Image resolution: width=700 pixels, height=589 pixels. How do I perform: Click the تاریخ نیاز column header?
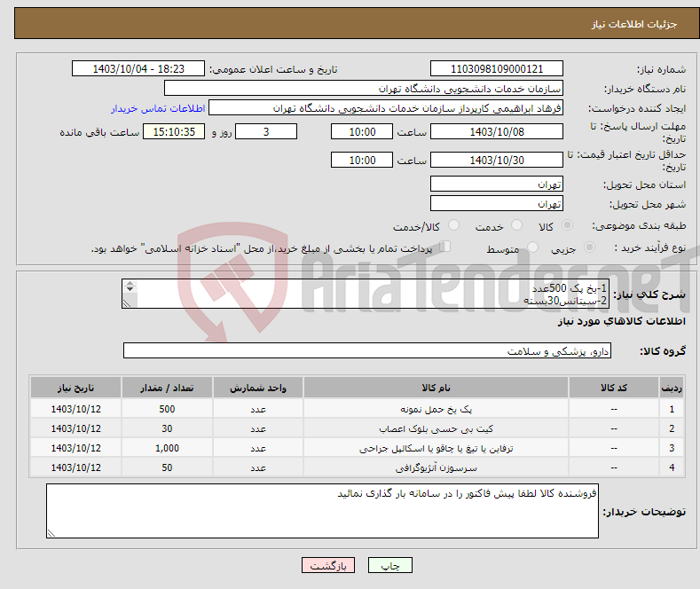[76, 388]
